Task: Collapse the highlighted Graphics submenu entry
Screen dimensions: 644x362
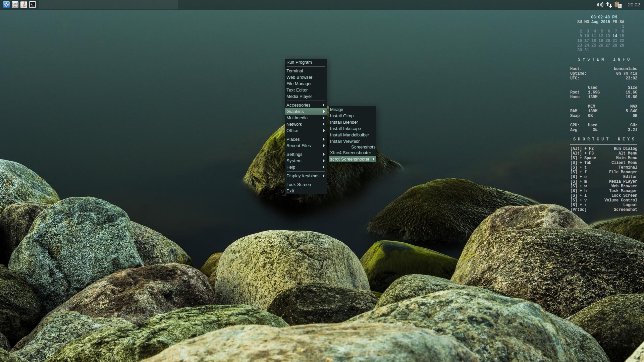Action: click(306, 112)
